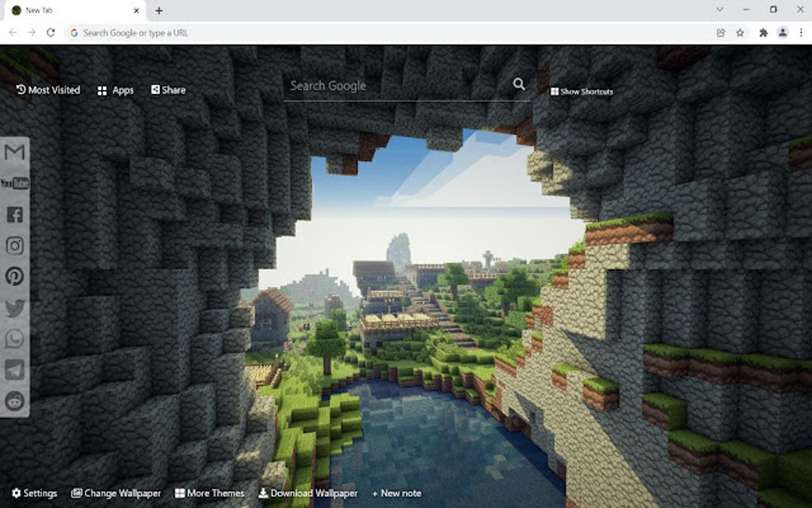Open the Most Visited menu

coord(48,90)
